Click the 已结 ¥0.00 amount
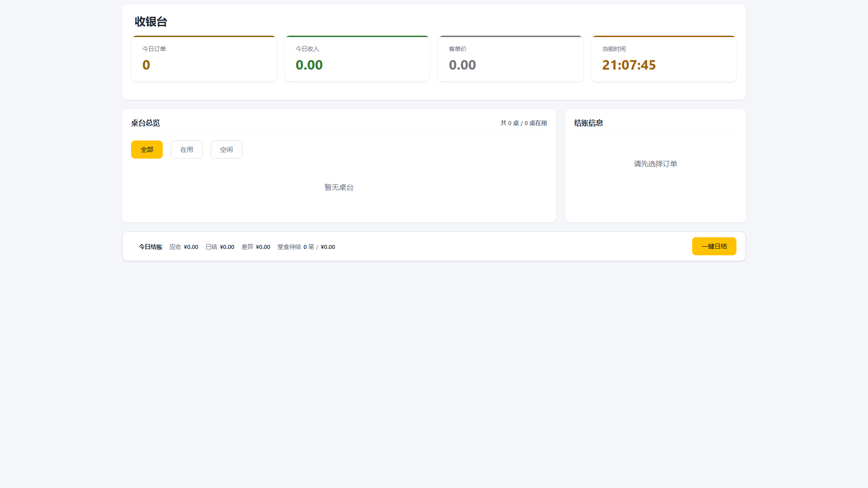868x488 pixels. coord(220,247)
